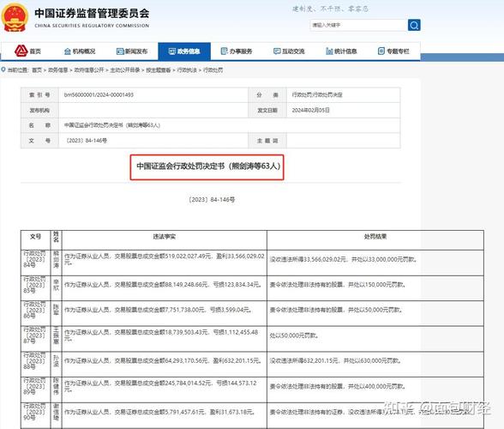Click the chat icon beside 互动交流
The height and width of the screenshot is (429, 504).
coord(277,51)
